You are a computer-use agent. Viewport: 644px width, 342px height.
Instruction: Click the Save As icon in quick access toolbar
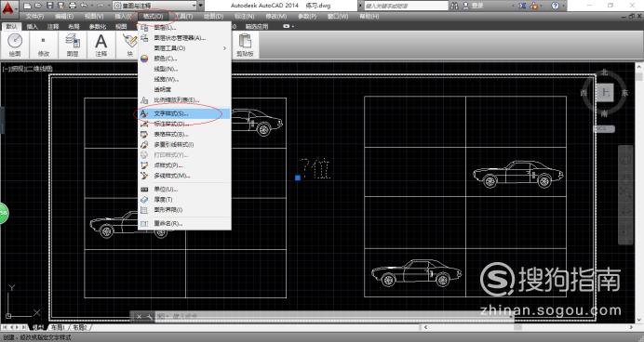pyautogui.click(x=60, y=6)
